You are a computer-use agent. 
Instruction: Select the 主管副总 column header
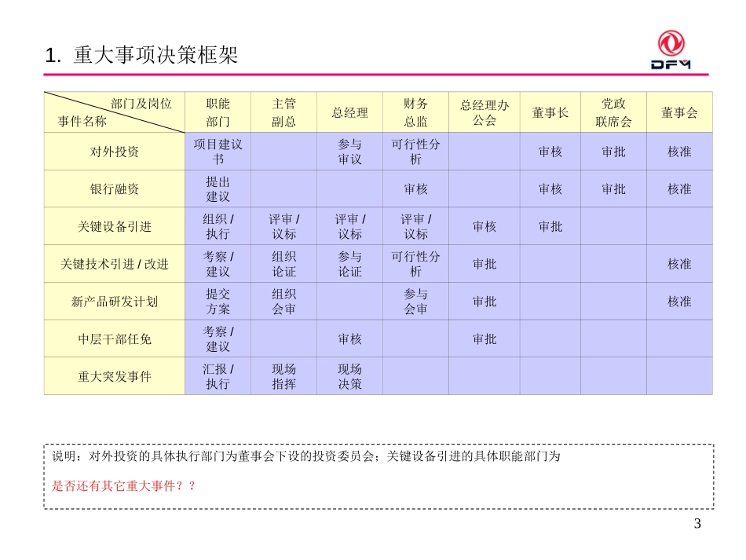coord(284,112)
